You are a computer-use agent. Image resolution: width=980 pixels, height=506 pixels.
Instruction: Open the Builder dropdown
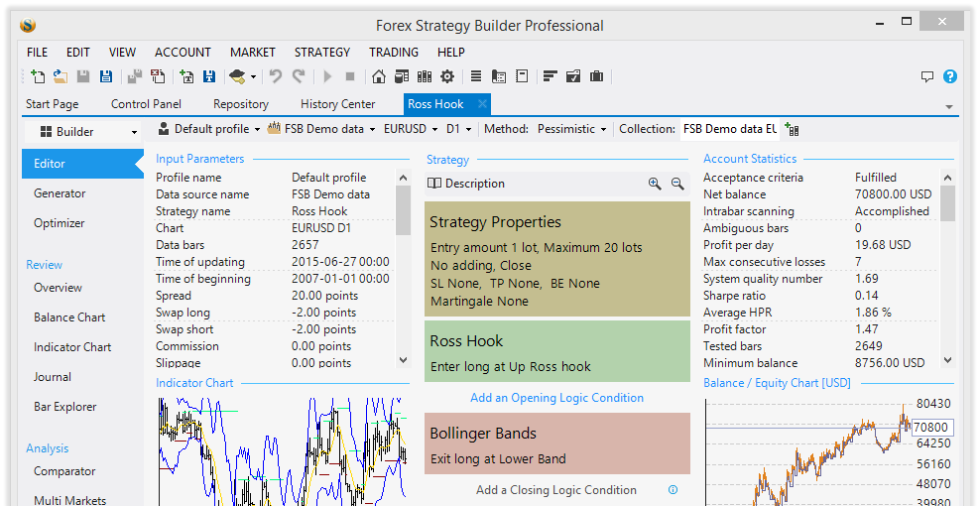[81, 131]
